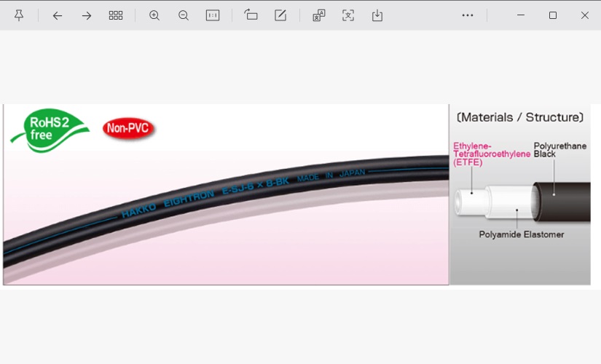Rotate the image
Image resolution: width=601 pixels, height=364 pixels.
pyautogui.click(x=251, y=15)
